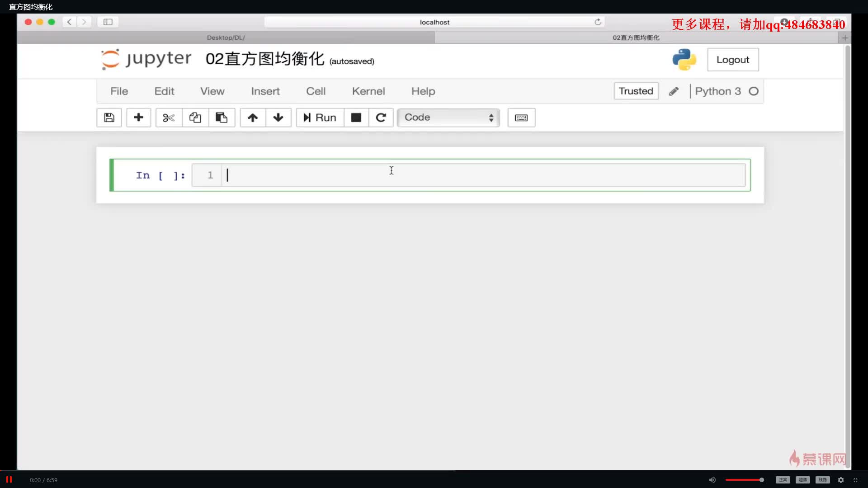Click the playback pause button
Image resolution: width=868 pixels, height=488 pixels.
(x=9, y=480)
